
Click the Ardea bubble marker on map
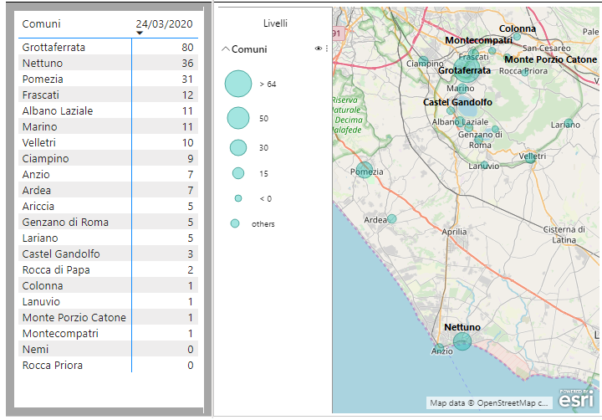pyautogui.click(x=392, y=219)
